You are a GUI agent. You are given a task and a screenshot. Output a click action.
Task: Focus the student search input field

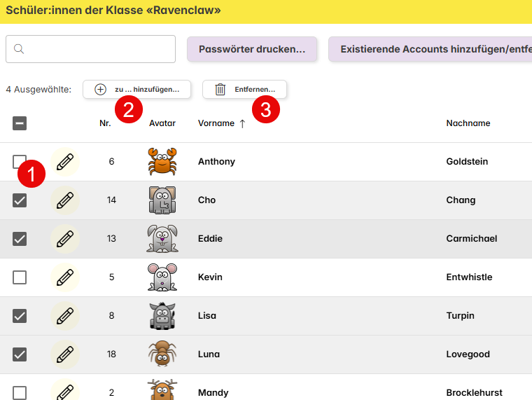click(98, 49)
